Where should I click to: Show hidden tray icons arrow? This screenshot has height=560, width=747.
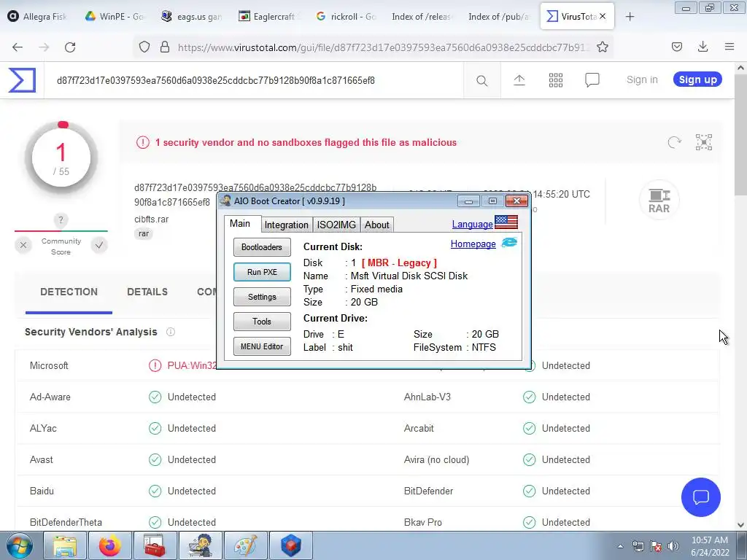tap(620, 546)
